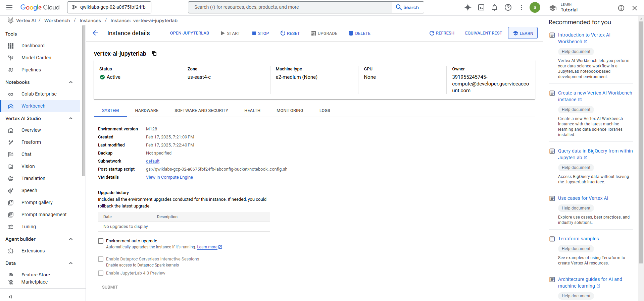Image resolution: width=644 pixels, height=301 pixels.
Task: Switch to the HARDWARE tab
Action: pyautogui.click(x=147, y=110)
